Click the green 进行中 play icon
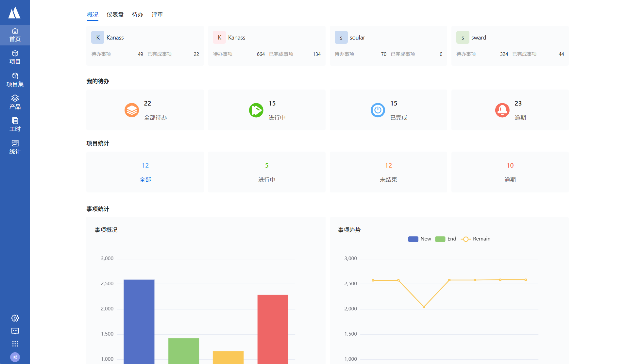625x364 pixels. pyautogui.click(x=256, y=110)
